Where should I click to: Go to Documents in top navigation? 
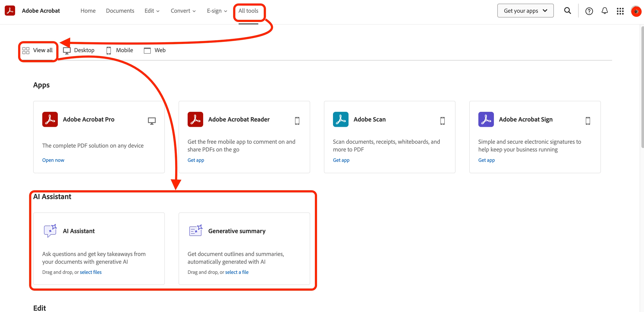pyautogui.click(x=120, y=11)
